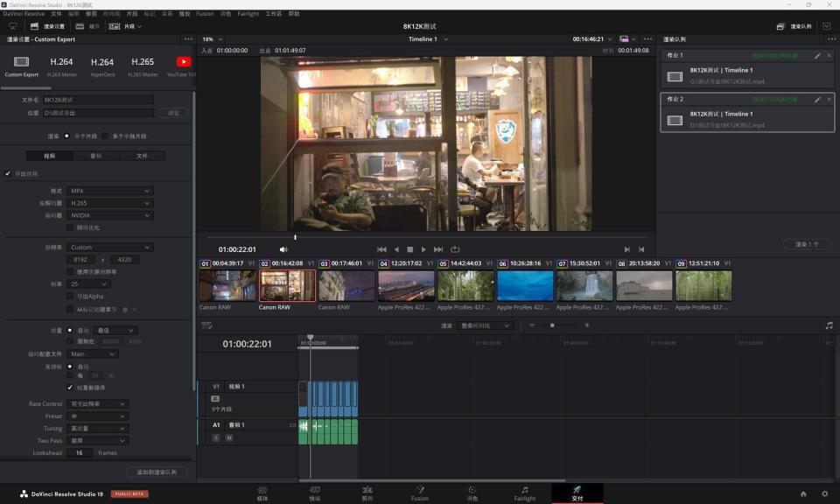Click the pencil edit icon on Job 1
840x504 pixels.
point(817,55)
